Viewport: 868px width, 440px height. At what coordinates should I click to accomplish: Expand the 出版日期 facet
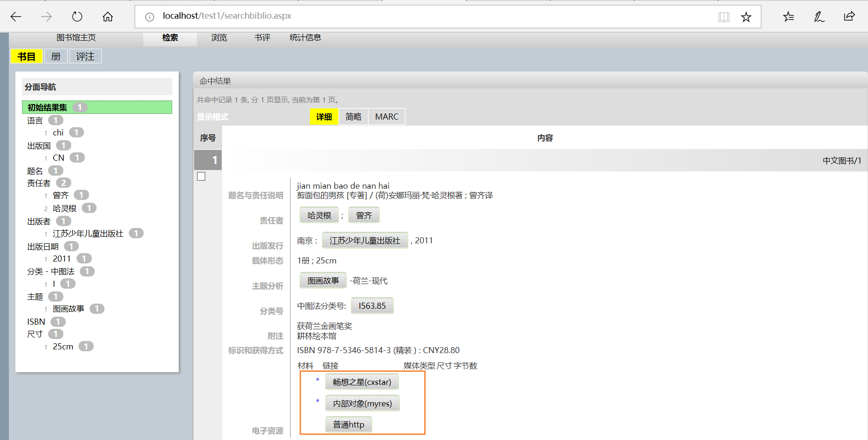(x=42, y=246)
